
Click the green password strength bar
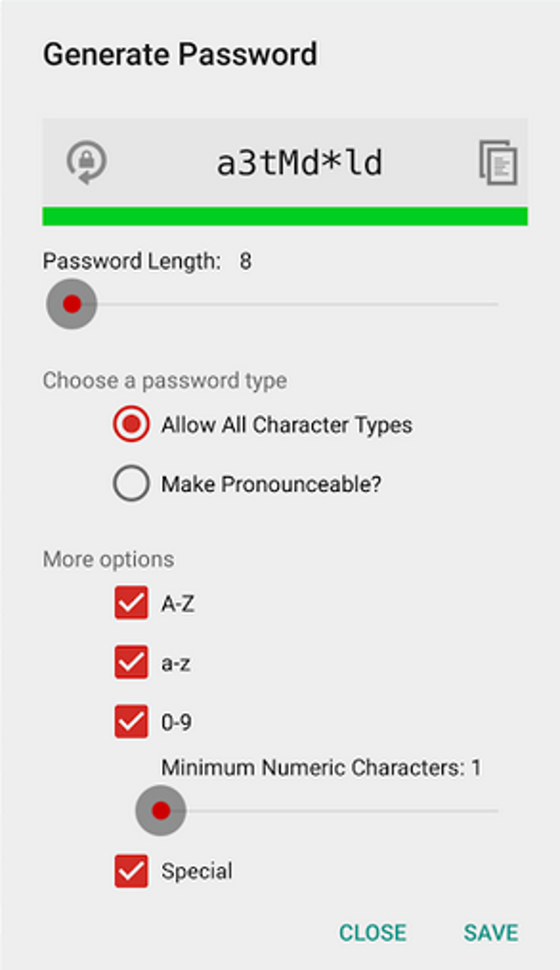(284, 217)
